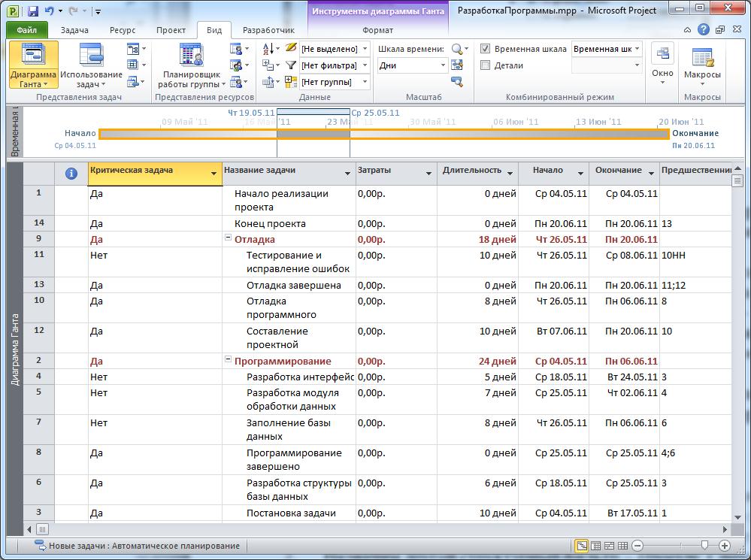
Task: Select row number 14 header
Action: (x=39, y=222)
